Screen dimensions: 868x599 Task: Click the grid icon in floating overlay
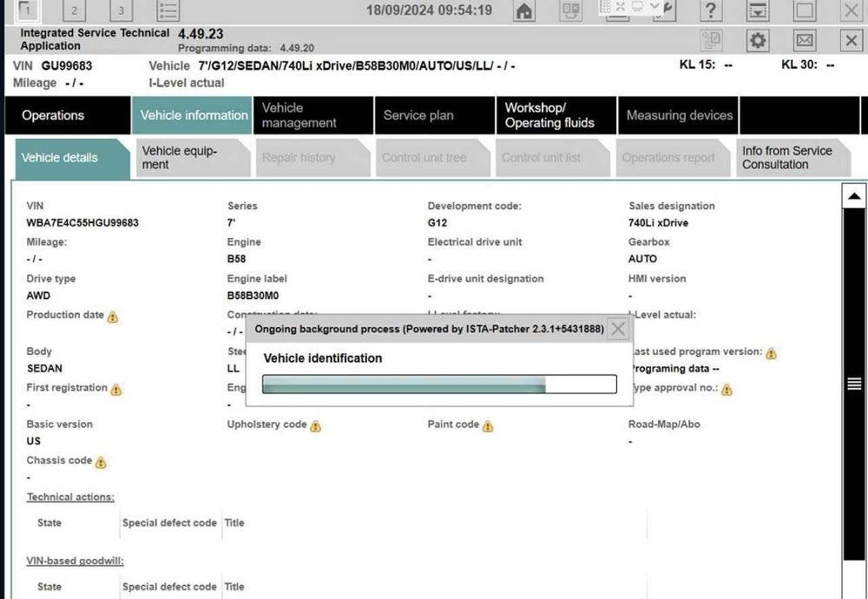(x=605, y=6)
